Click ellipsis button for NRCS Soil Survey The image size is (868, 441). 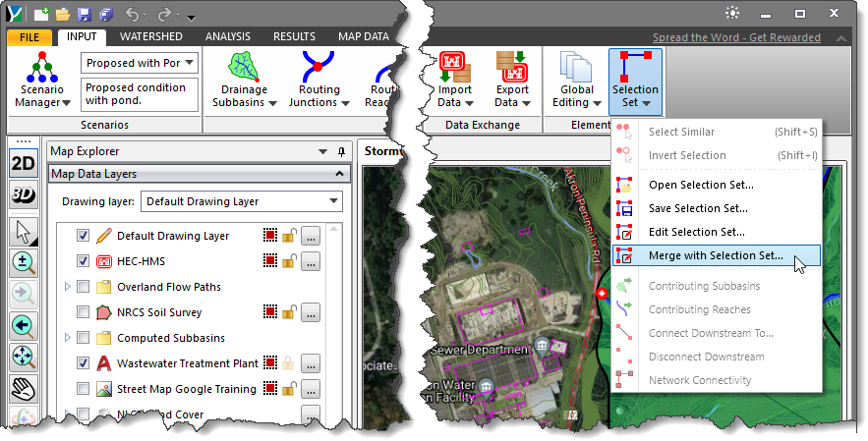[311, 312]
